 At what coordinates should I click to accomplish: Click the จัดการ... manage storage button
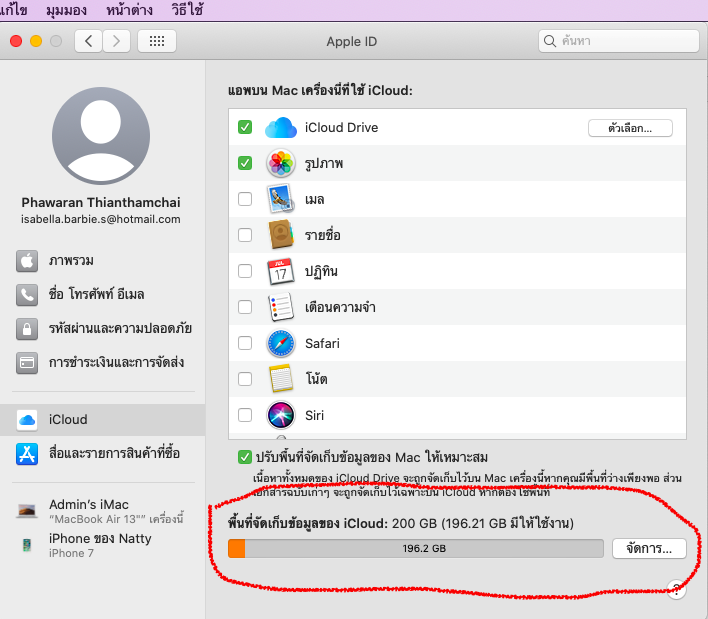click(x=649, y=549)
